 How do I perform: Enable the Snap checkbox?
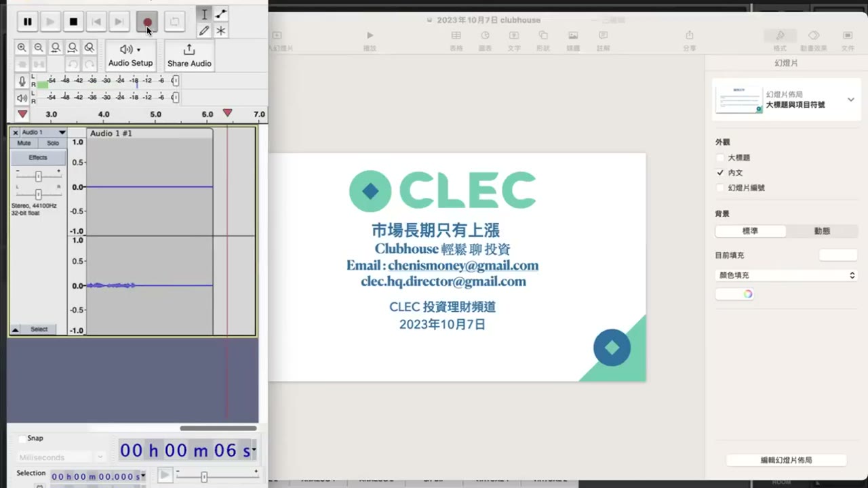point(22,439)
